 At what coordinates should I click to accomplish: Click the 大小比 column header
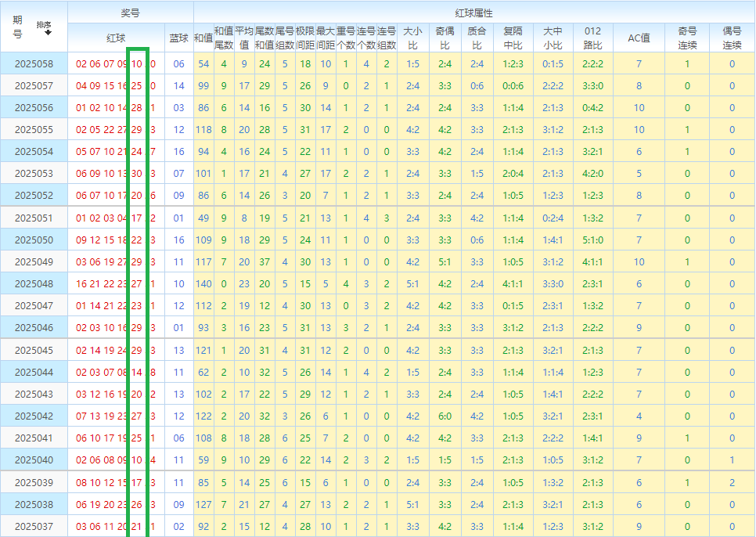412,38
